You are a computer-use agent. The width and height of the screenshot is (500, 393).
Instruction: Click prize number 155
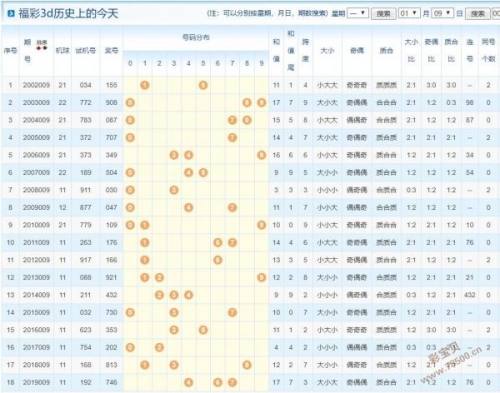(x=111, y=85)
